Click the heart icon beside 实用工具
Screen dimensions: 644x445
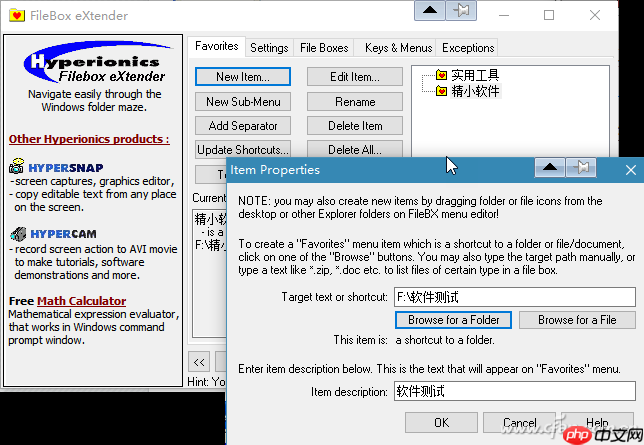coord(441,75)
